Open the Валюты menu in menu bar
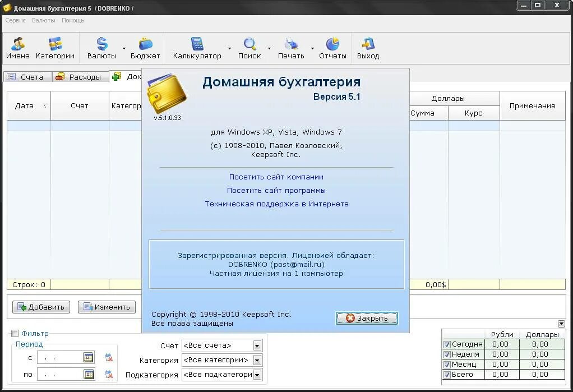Screen dimensions: 573x392 point(44,21)
